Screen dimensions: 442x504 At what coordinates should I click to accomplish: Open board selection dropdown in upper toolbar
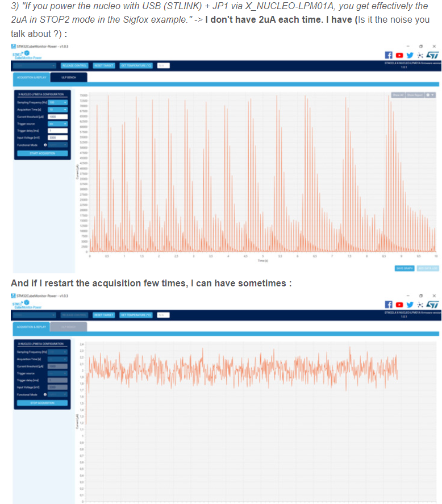pos(35,65)
